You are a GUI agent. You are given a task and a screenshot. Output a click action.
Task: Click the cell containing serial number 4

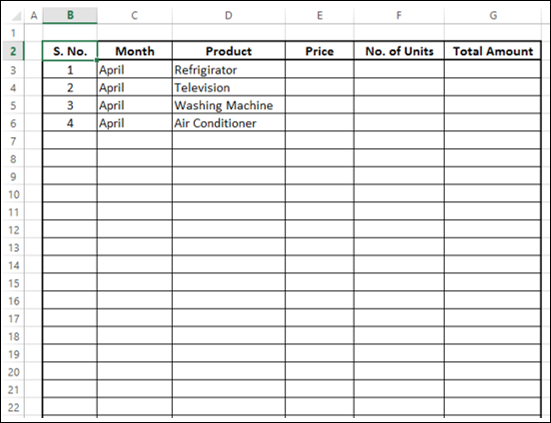point(70,123)
